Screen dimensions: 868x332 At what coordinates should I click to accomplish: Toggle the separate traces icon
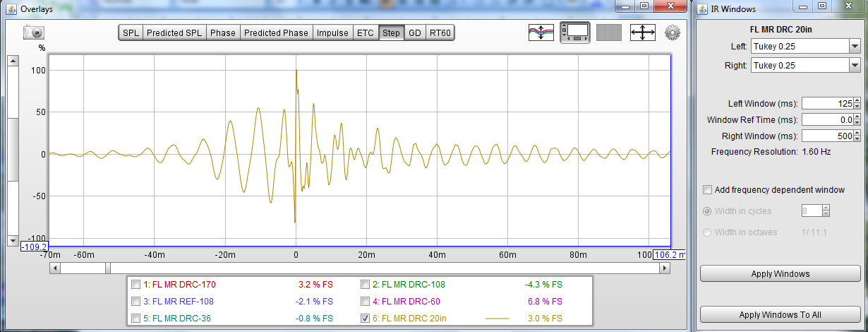541,32
